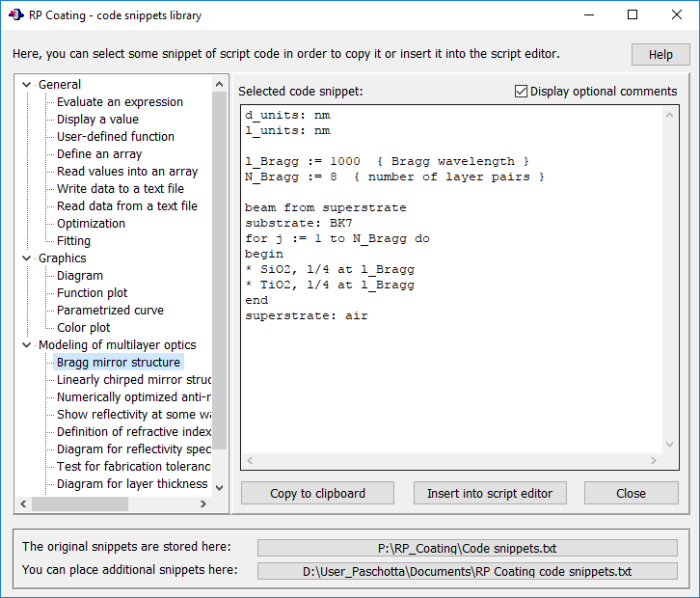700x598 pixels.
Task: Click tree scrollbar up arrow
Action: (x=219, y=84)
